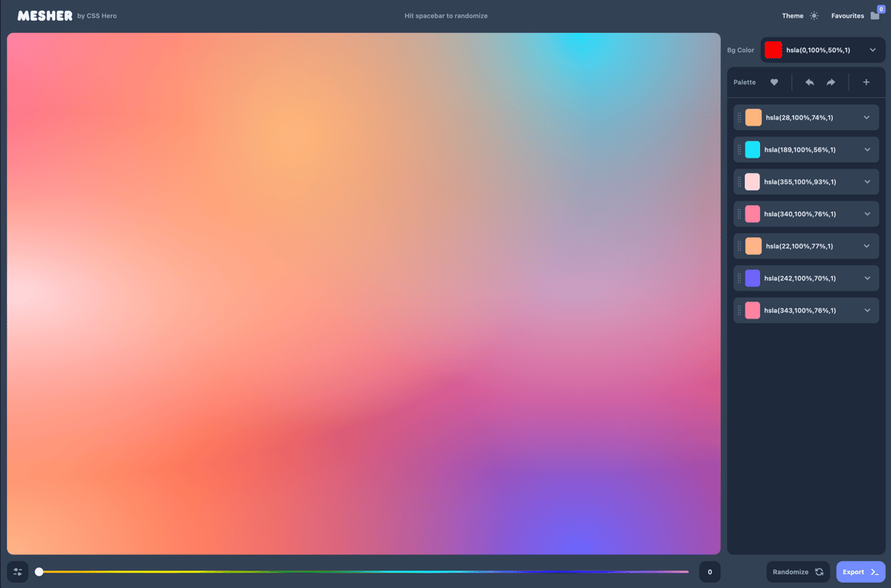
Task: Click the pale pink hsla(355,100%,93%,1) swatch
Action: pos(752,181)
